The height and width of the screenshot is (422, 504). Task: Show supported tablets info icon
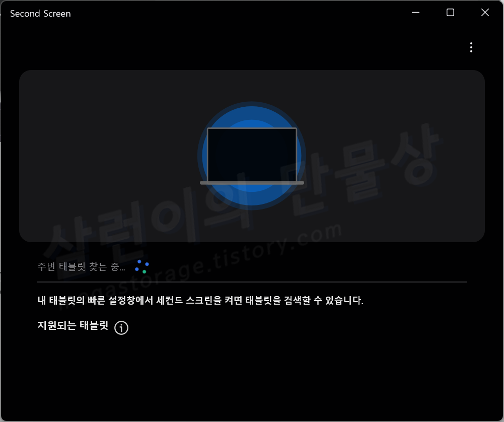(121, 327)
